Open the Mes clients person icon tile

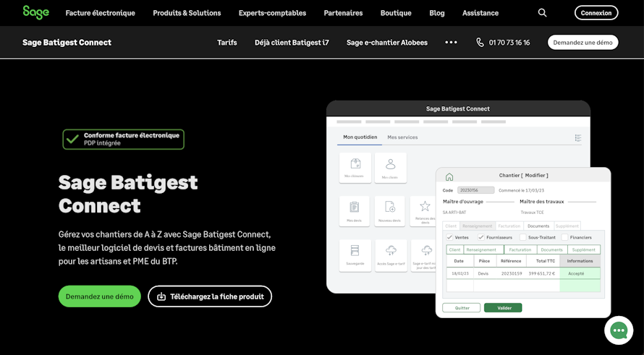pyautogui.click(x=391, y=168)
